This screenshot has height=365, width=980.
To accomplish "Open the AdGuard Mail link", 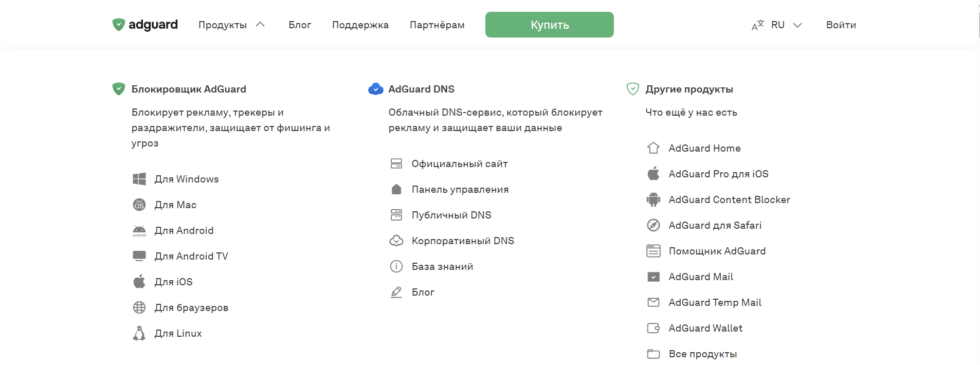I will coord(701,277).
